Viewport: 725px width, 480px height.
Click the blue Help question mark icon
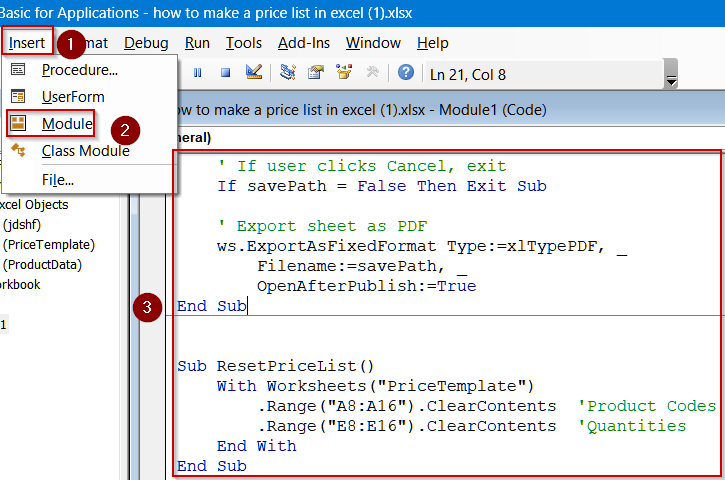(406, 73)
